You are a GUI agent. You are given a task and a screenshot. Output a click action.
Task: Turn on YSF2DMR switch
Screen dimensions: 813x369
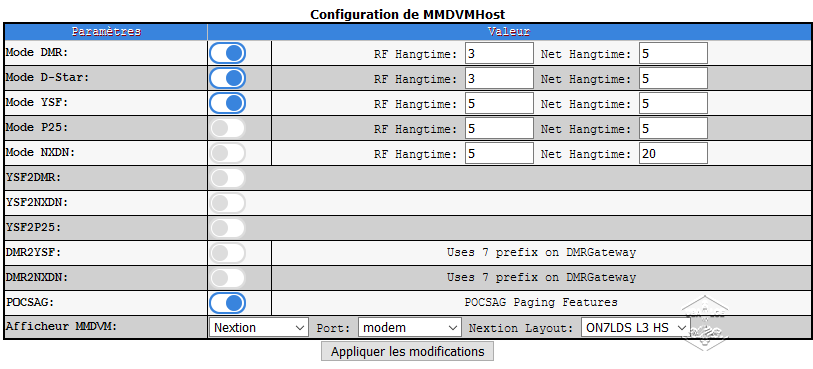[228, 177]
